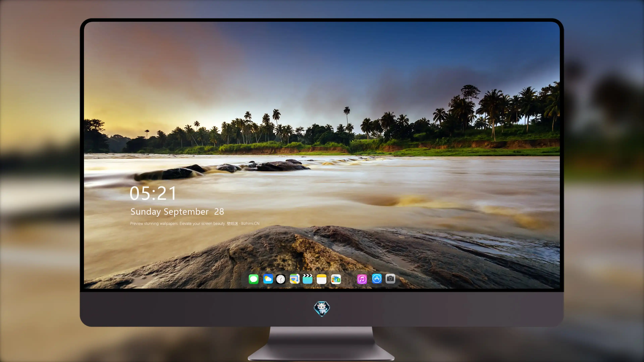Click the 'Preview stunning wallpapers' tagline text

[x=178, y=223]
